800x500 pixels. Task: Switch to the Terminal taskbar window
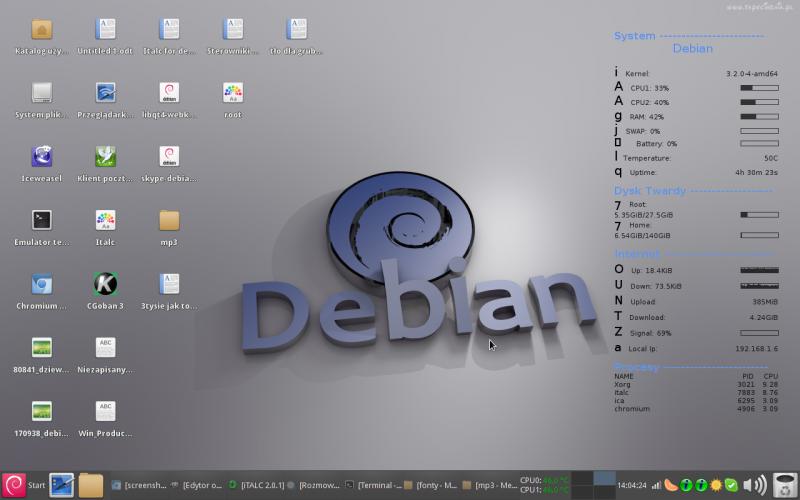[x=372, y=485]
